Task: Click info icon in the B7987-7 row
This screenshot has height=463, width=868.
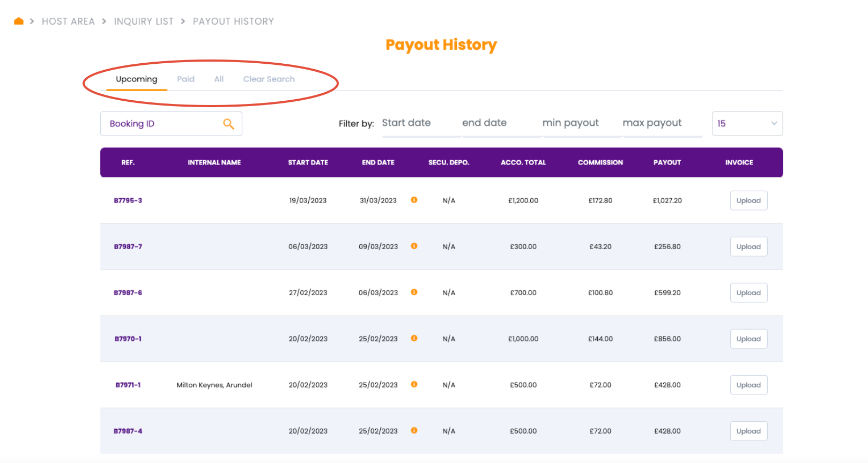Action: pyautogui.click(x=414, y=246)
